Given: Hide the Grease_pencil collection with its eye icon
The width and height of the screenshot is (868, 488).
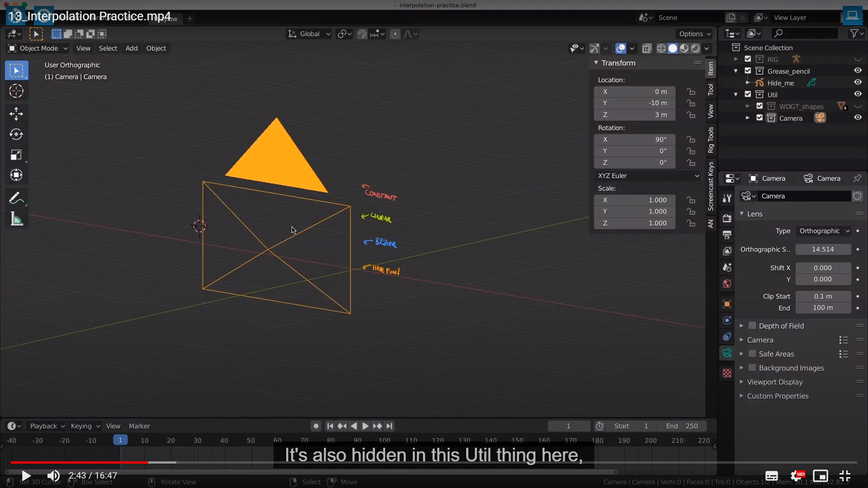Looking at the screenshot, I should click(858, 70).
